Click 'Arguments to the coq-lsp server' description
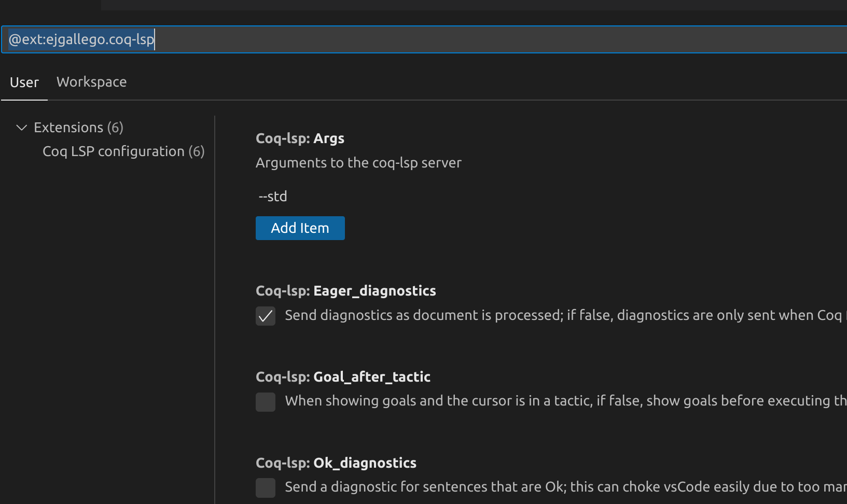The width and height of the screenshot is (847, 504). pos(358,163)
